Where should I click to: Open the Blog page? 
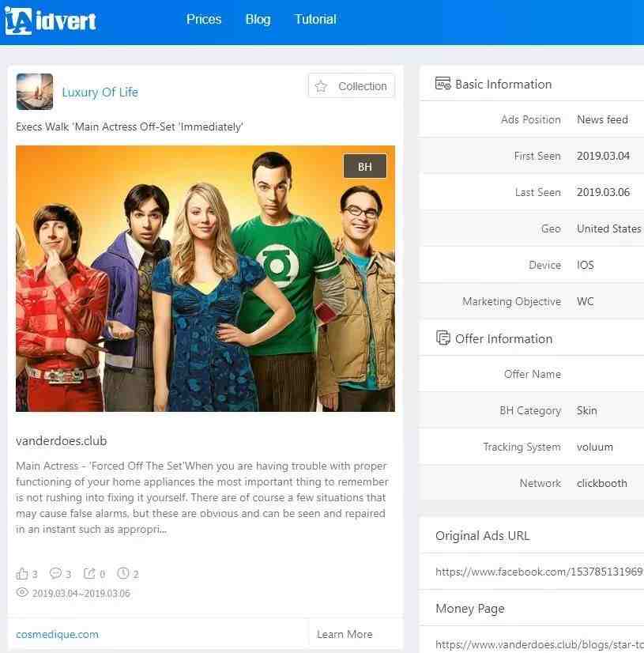click(x=258, y=19)
